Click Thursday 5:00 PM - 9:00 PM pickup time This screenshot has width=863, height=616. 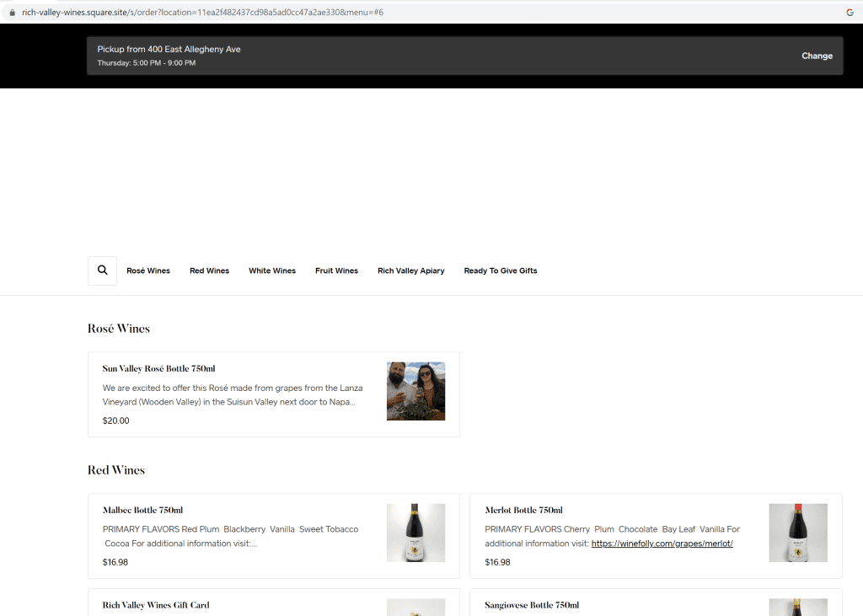tap(147, 62)
